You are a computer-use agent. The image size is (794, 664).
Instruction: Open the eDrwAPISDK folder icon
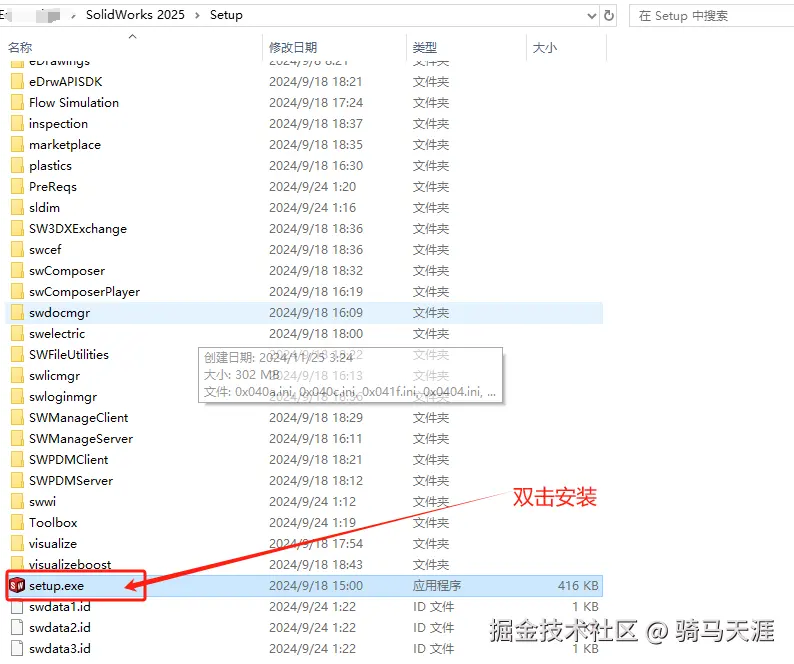coord(17,82)
